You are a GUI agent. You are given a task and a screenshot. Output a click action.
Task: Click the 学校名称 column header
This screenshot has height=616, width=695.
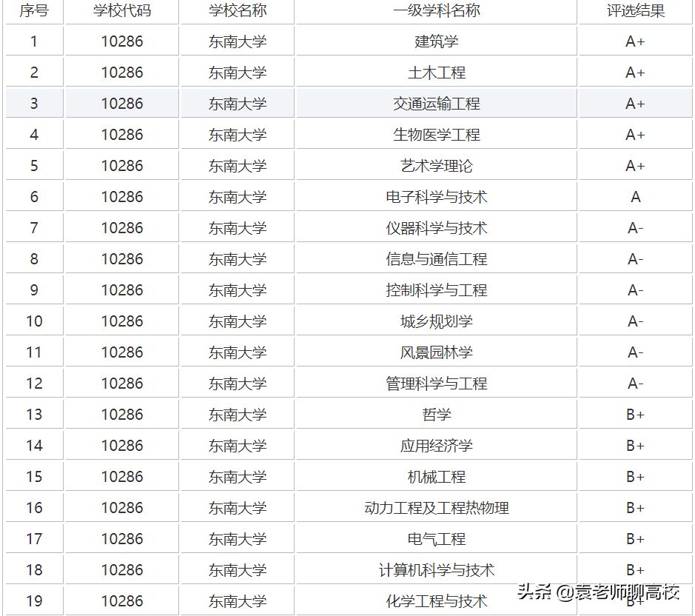236,11
